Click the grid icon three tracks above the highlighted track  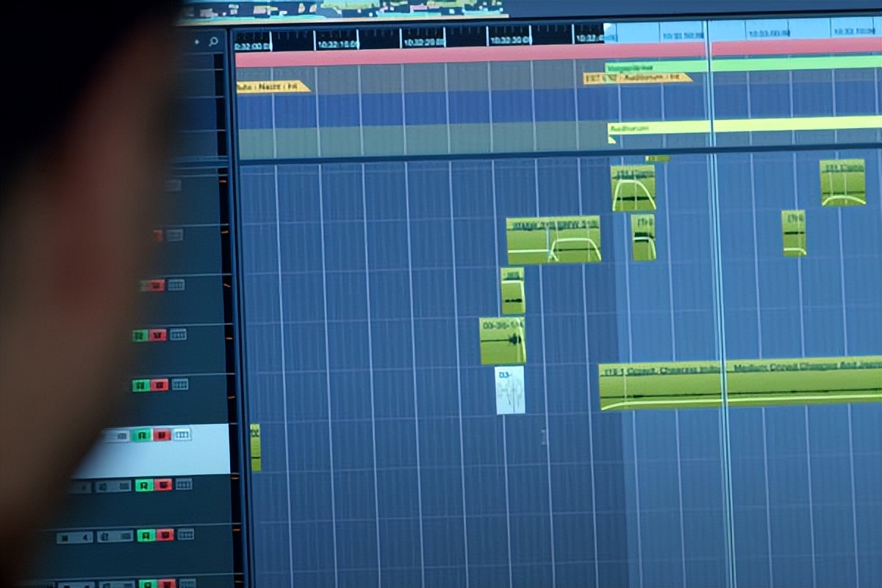pyautogui.click(x=176, y=284)
